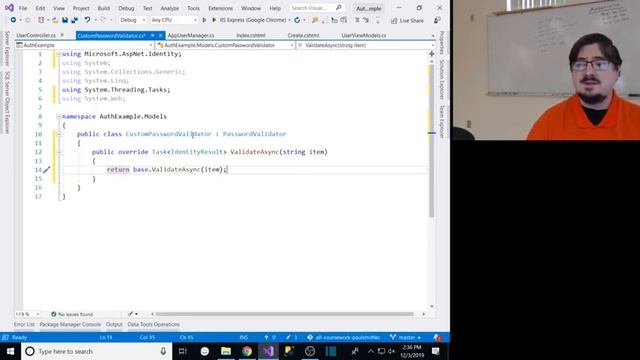
Task: Pin the CustomPasswordValidator.cs tab
Action: [152, 36]
